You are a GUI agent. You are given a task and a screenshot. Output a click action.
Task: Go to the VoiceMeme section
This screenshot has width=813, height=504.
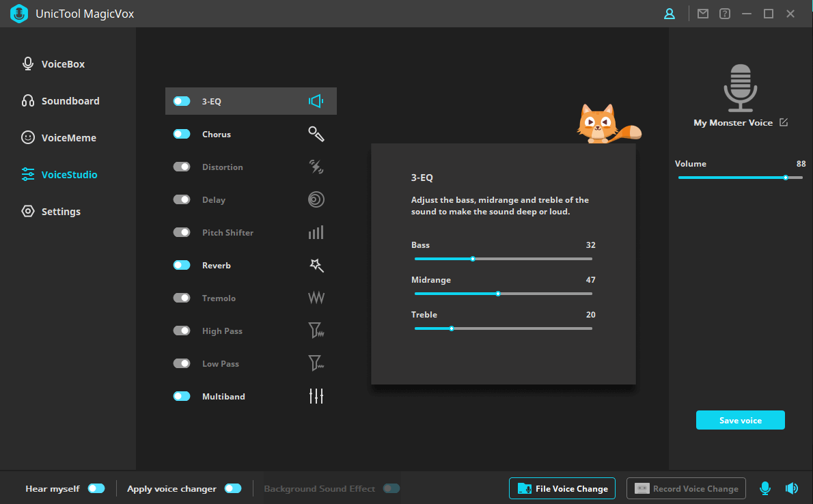tap(68, 138)
